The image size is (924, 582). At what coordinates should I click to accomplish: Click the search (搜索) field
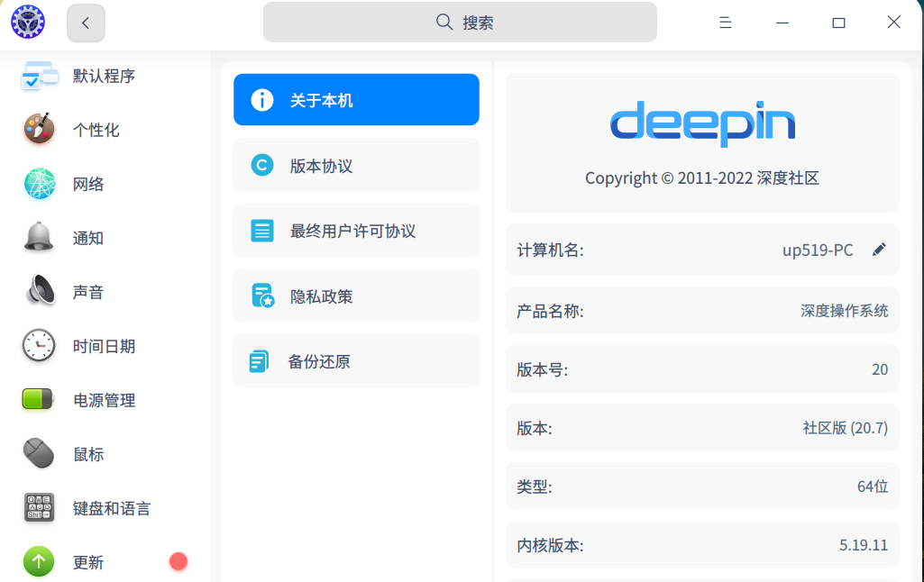[x=460, y=23]
